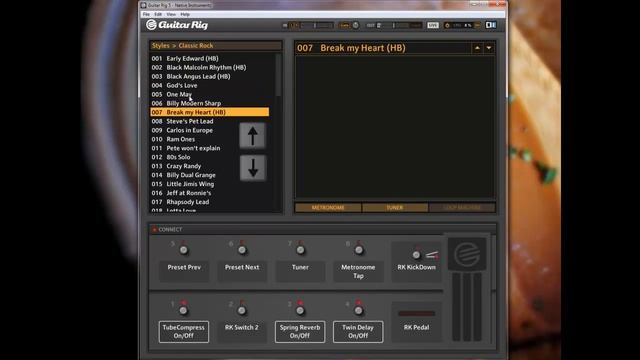This screenshot has width=640, height=360.
Task: Click the large up arrow button
Action: click(253, 136)
